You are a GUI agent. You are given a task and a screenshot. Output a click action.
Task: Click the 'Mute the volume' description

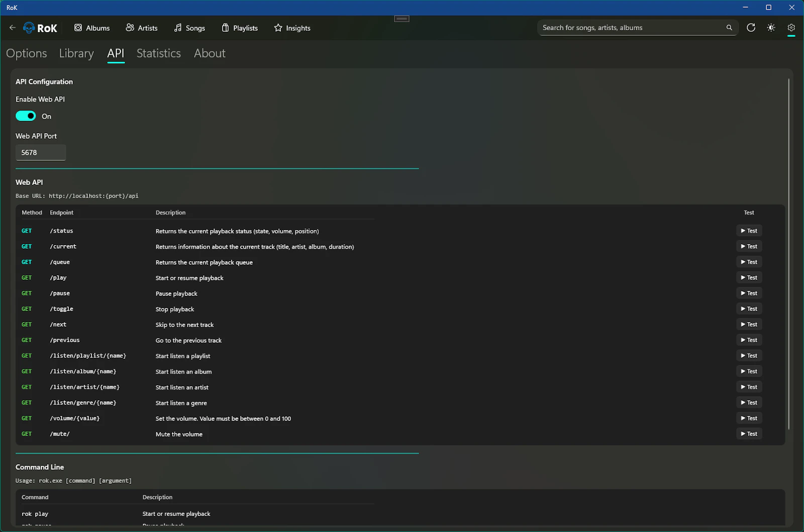pyautogui.click(x=179, y=434)
